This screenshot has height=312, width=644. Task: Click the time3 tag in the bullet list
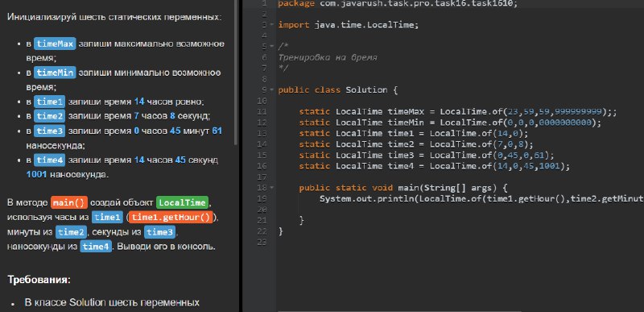[49, 131]
